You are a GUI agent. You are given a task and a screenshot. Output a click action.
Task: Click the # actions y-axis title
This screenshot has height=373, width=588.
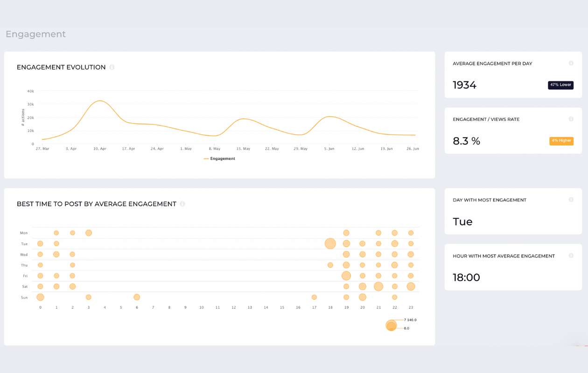pos(22,117)
